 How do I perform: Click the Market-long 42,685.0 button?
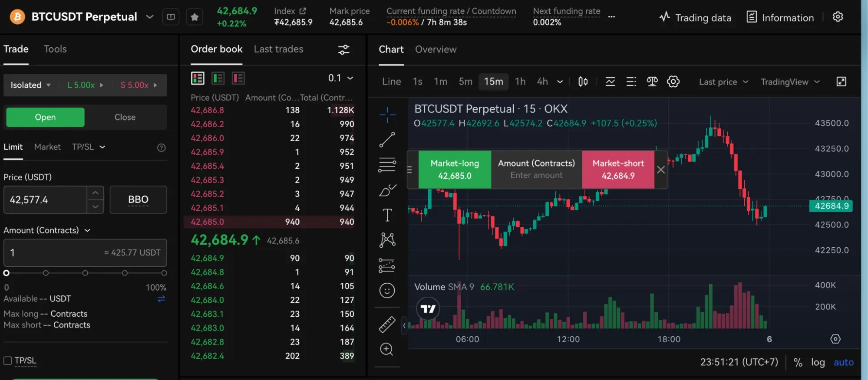click(x=455, y=170)
